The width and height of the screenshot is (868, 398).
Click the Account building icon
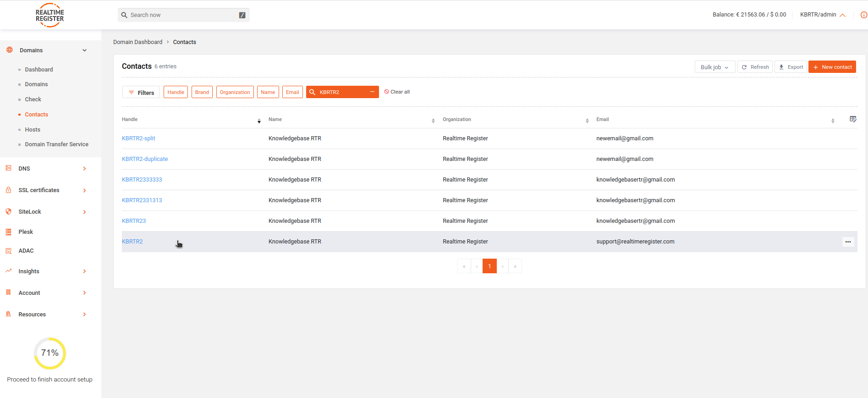pos(9,293)
